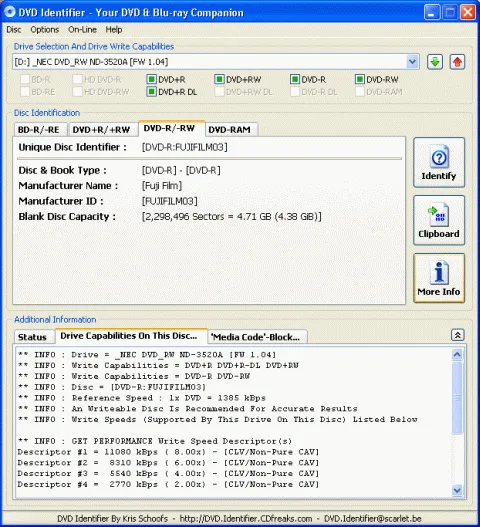
Task: Select the drive combo box field
Action: (216, 62)
